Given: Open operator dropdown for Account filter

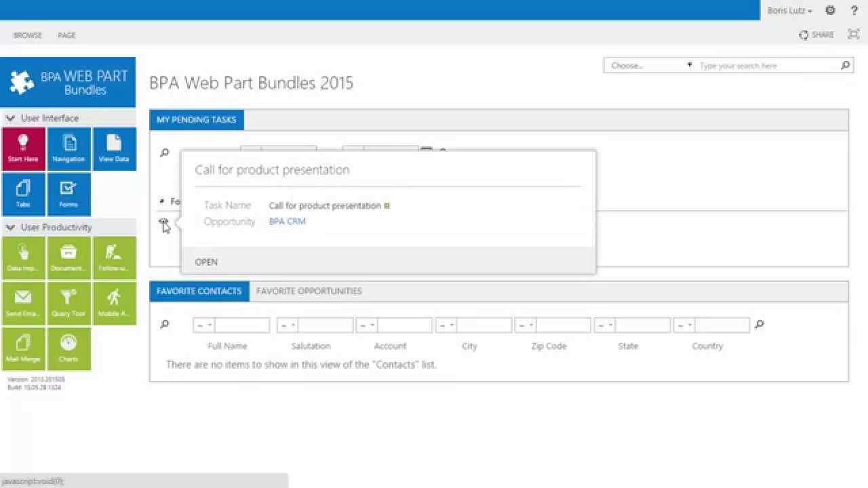Looking at the screenshot, I should point(366,325).
